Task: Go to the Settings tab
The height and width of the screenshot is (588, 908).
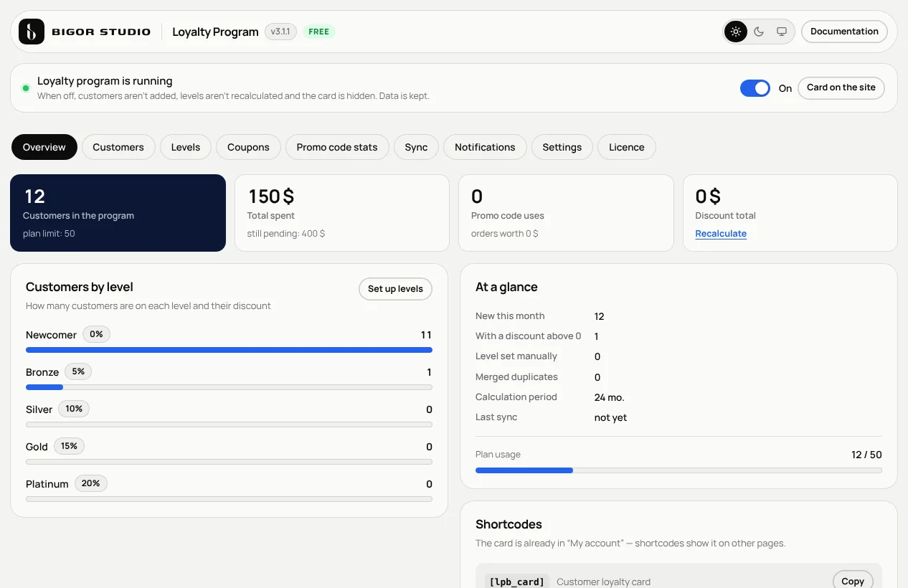Action: [562, 147]
